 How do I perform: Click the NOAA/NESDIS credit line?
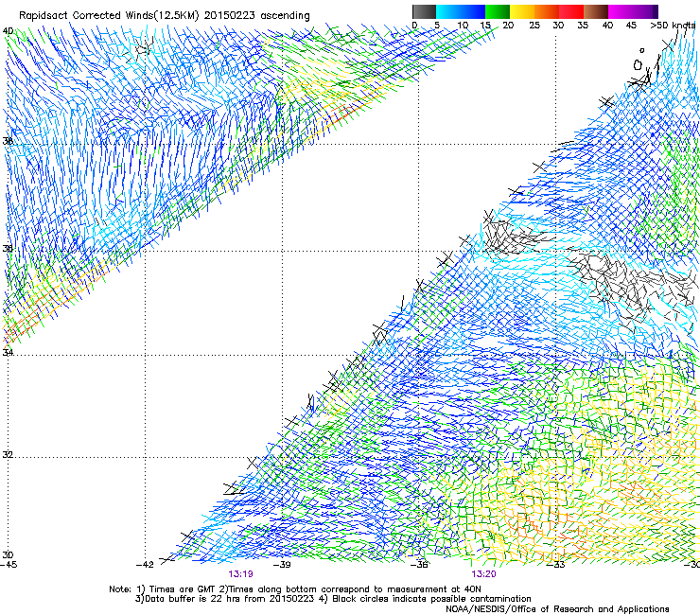pyautogui.click(x=557, y=609)
